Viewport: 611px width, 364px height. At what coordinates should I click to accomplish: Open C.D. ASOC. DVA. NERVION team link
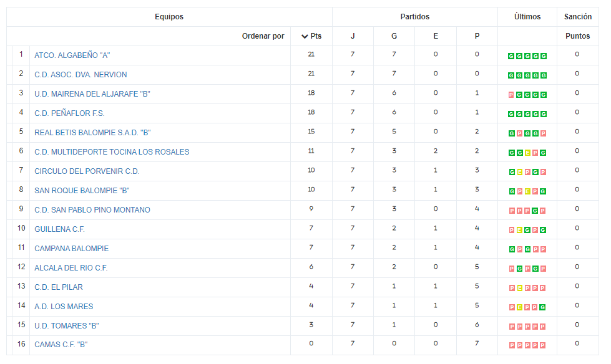pos(81,75)
